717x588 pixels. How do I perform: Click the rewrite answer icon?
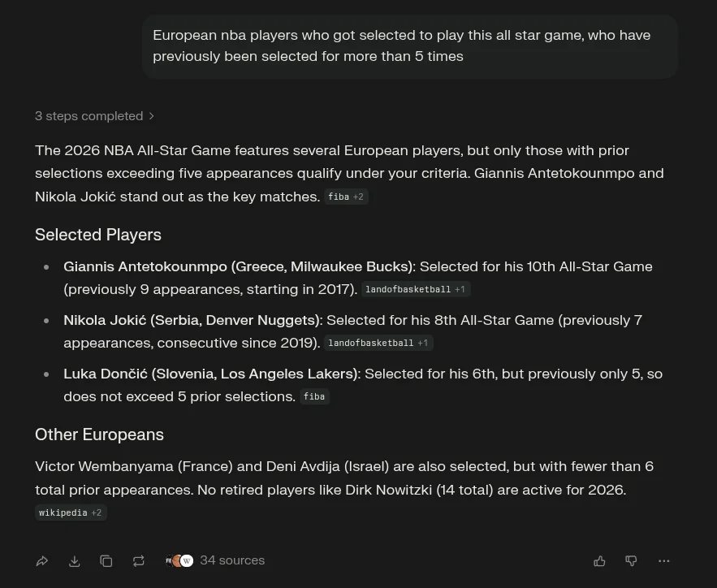[139, 561]
